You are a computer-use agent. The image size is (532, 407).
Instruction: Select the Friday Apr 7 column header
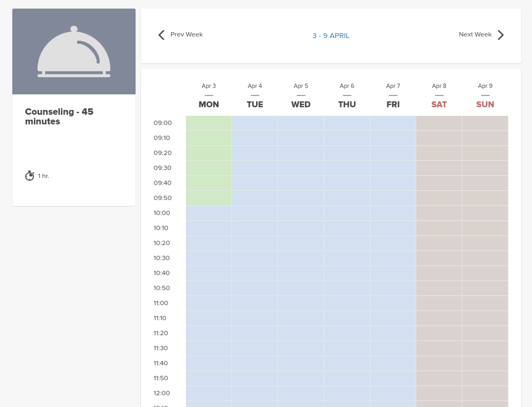coord(393,97)
